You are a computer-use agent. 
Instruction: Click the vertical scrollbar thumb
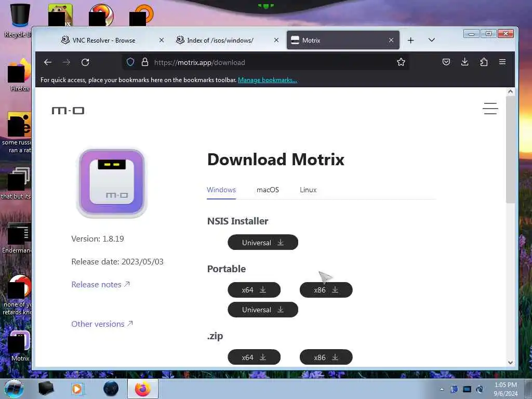pos(510,149)
